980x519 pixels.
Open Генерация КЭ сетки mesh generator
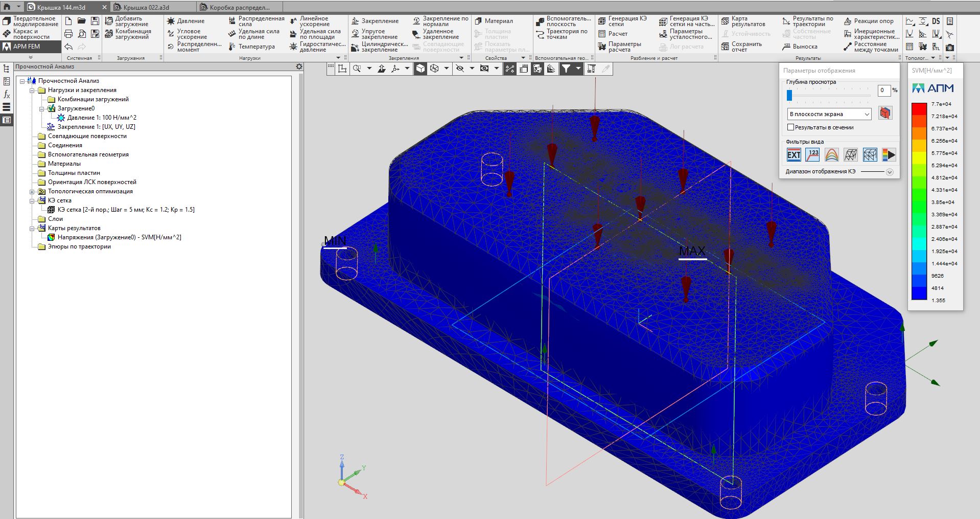click(622, 21)
